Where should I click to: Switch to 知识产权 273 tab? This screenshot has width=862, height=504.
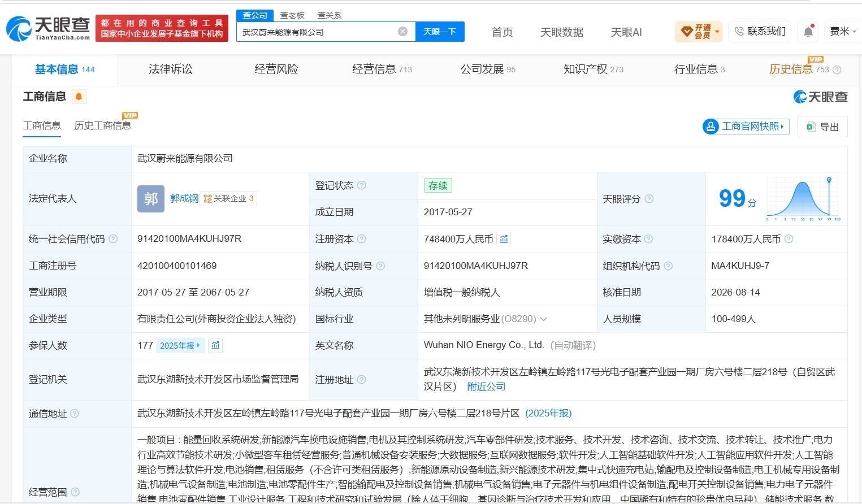pyautogui.click(x=594, y=69)
